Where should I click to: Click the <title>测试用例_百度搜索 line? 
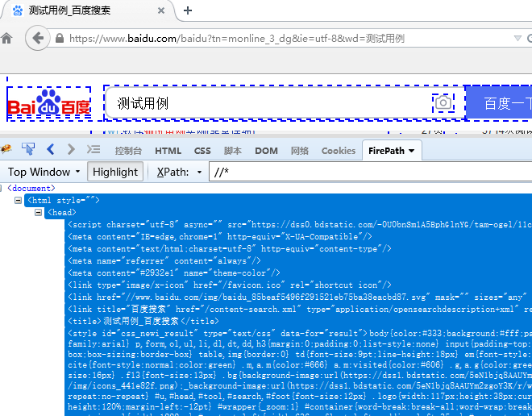pyautogui.click(x=143, y=321)
